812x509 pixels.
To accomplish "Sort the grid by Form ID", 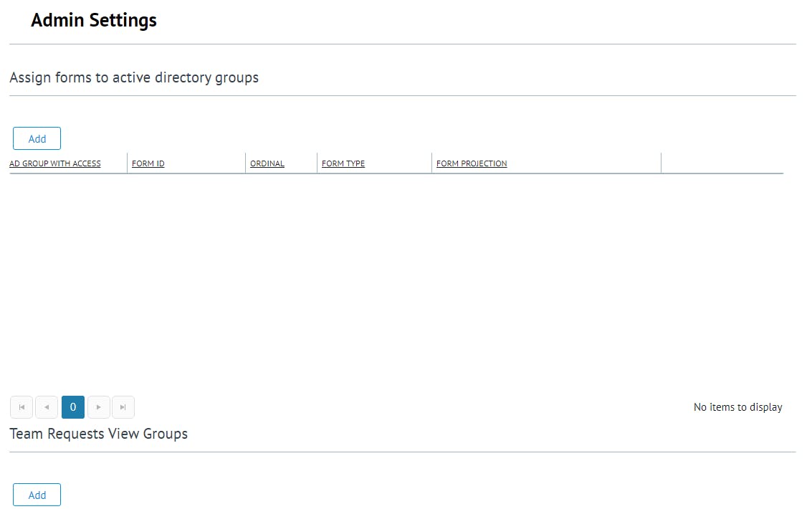I will [148, 163].
